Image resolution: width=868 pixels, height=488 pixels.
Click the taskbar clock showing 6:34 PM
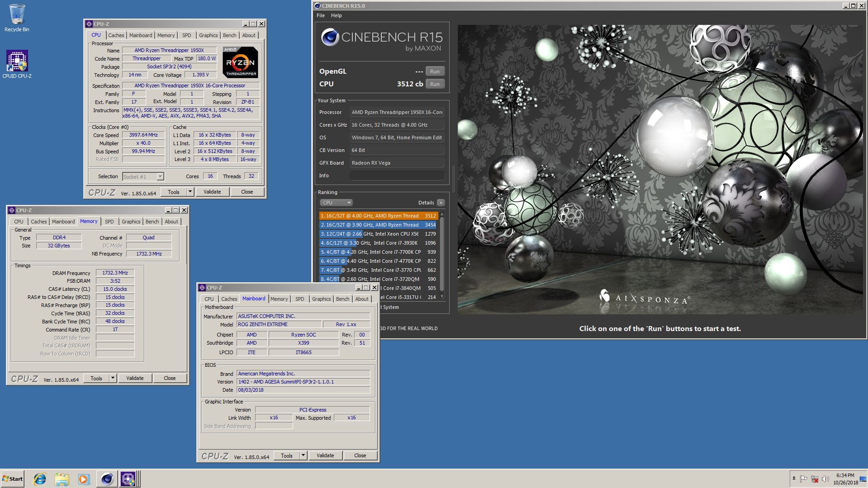click(x=845, y=479)
